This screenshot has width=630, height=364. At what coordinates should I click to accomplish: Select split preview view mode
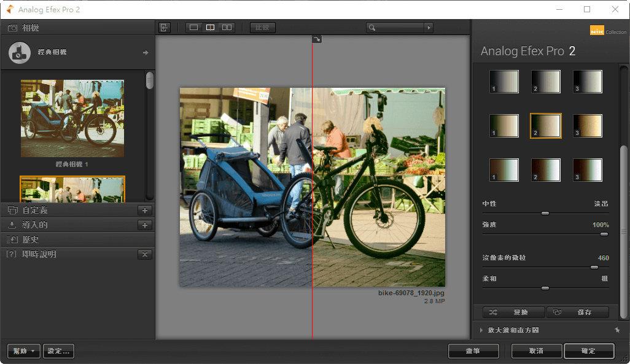point(210,28)
